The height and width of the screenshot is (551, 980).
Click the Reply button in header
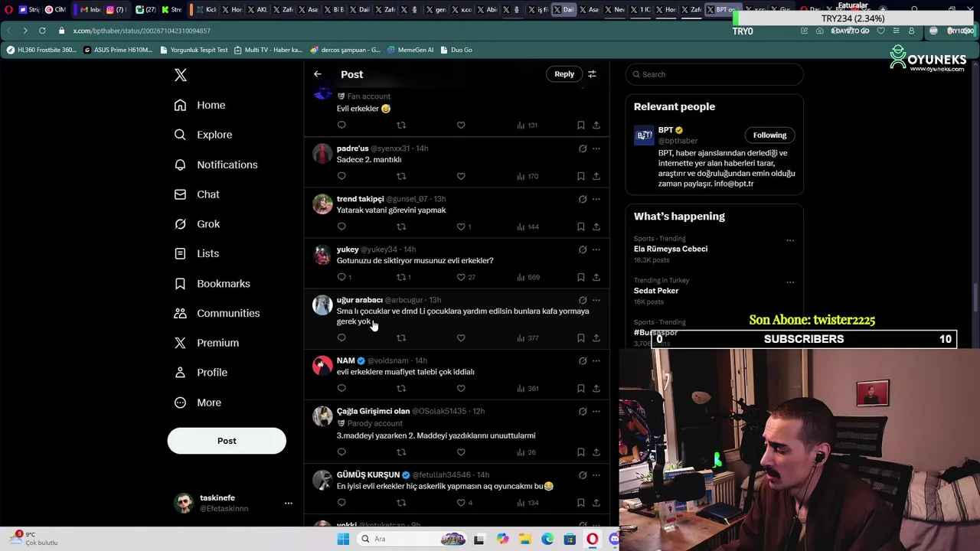point(564,74)
